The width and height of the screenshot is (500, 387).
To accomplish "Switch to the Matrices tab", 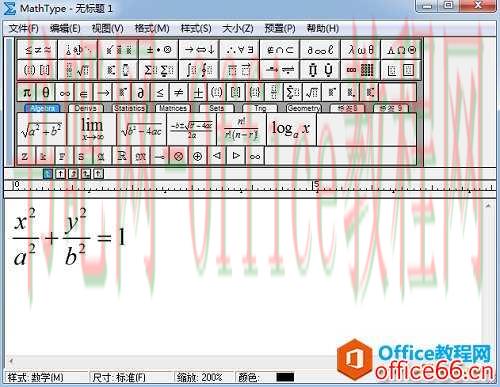I will pos(173,108).
